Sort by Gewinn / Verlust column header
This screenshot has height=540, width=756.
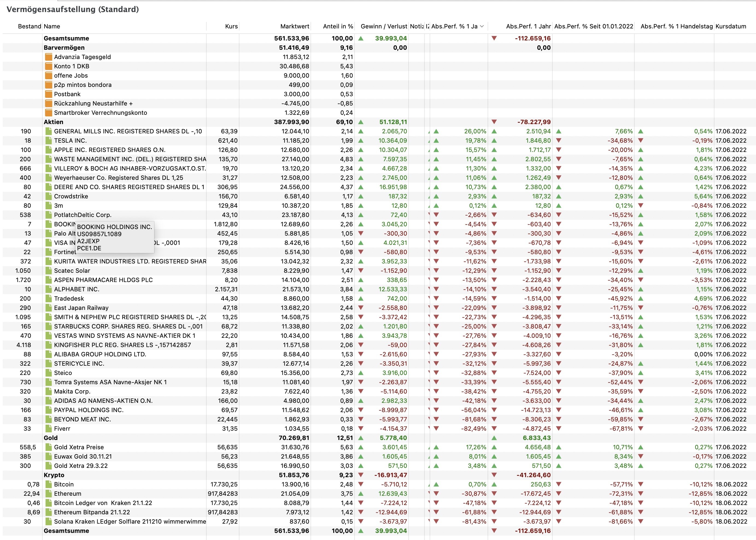pyautogui.click(x=383, y=26)
